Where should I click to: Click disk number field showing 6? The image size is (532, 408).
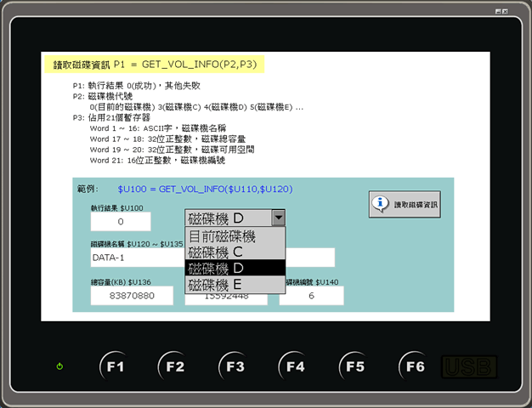coord(311,295)
